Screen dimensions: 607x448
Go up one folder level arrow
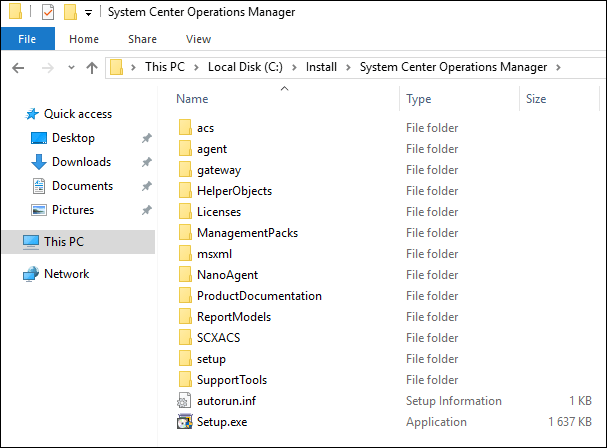coord(92,68)
